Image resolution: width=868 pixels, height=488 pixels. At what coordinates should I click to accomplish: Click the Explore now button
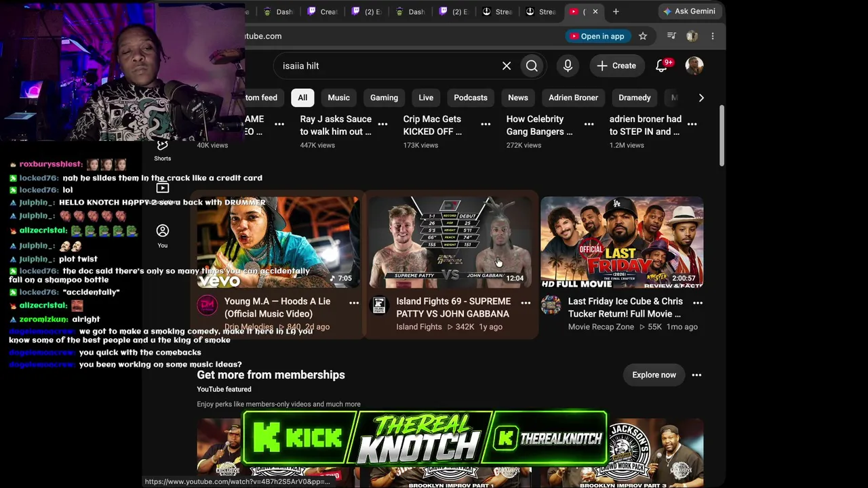pyautogui.click(x=654, y=375)
